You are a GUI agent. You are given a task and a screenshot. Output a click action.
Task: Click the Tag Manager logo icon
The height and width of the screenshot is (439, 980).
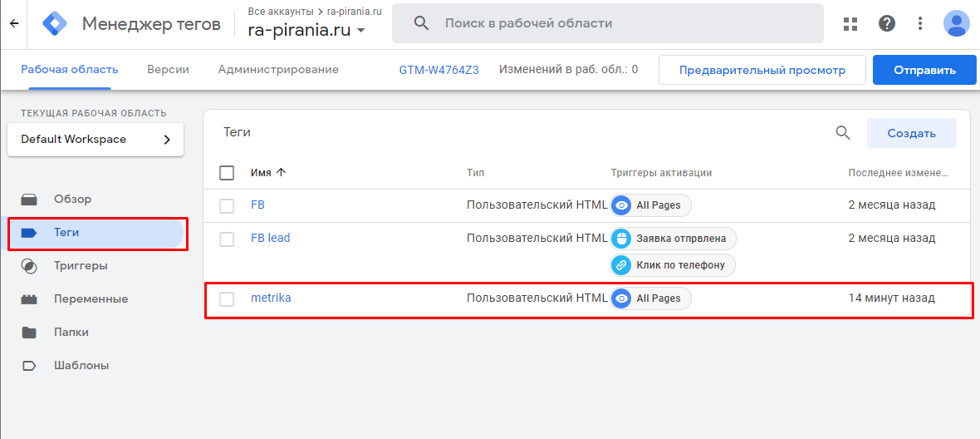click(x=55, y=23)
